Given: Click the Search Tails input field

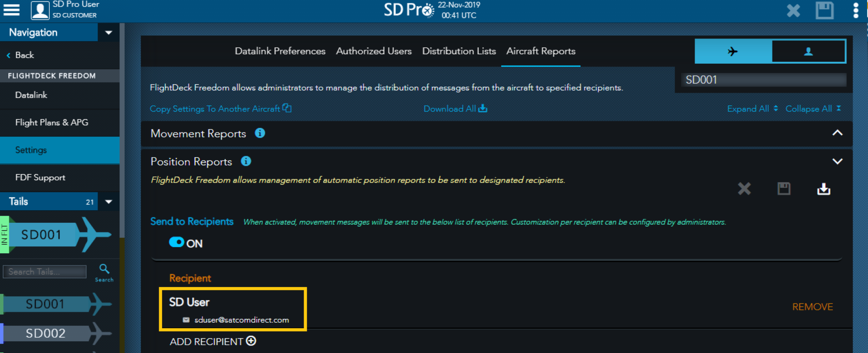Looking at the screenshot, I should click(x=45, y=272).
